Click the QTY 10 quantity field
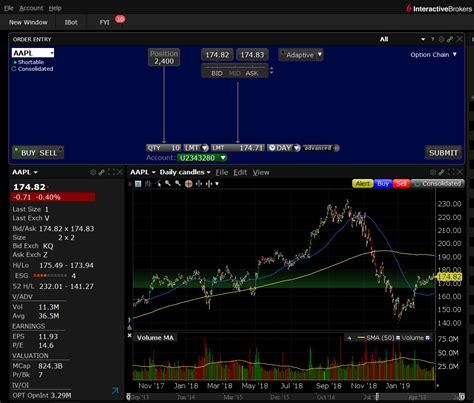The image size is (474, 403). (164, 148)
